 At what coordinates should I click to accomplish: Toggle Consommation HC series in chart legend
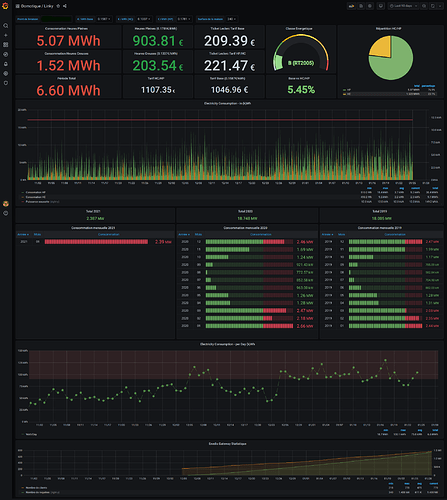tap(35, 197)
